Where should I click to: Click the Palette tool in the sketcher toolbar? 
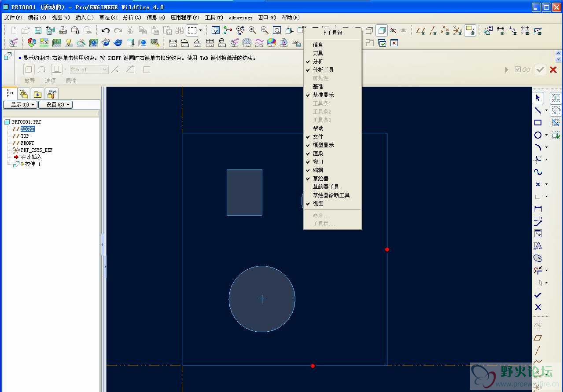538,258
